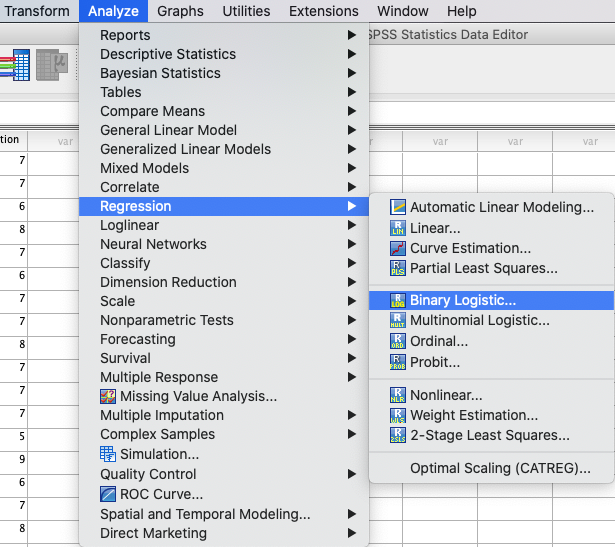Expand the Bayesian Statistics submenu arrow
Screen dimensions: 615x547
point(352,73)
